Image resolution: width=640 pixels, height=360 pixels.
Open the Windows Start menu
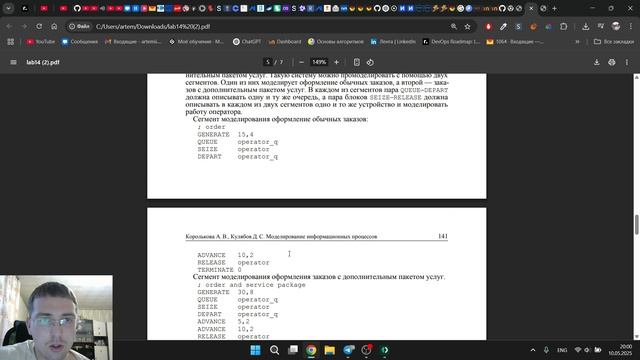click(256, 350)
